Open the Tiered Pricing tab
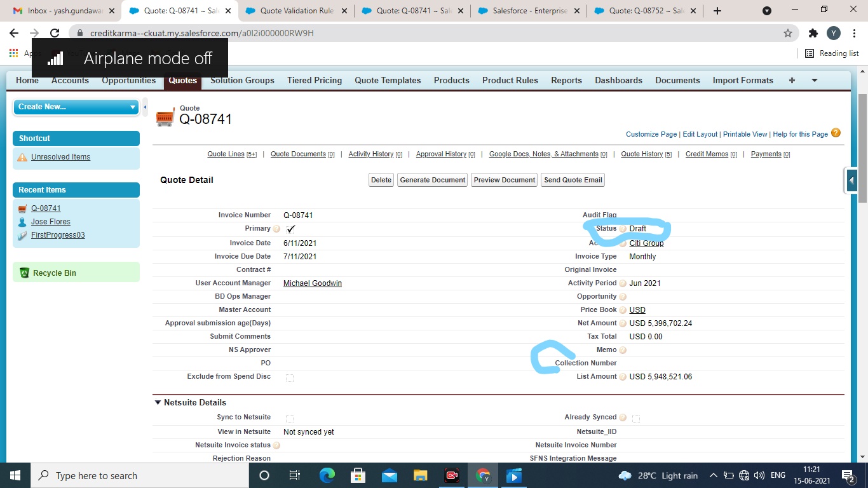The height and width of the screenshot is (488, 868). [x=315, y=81]
